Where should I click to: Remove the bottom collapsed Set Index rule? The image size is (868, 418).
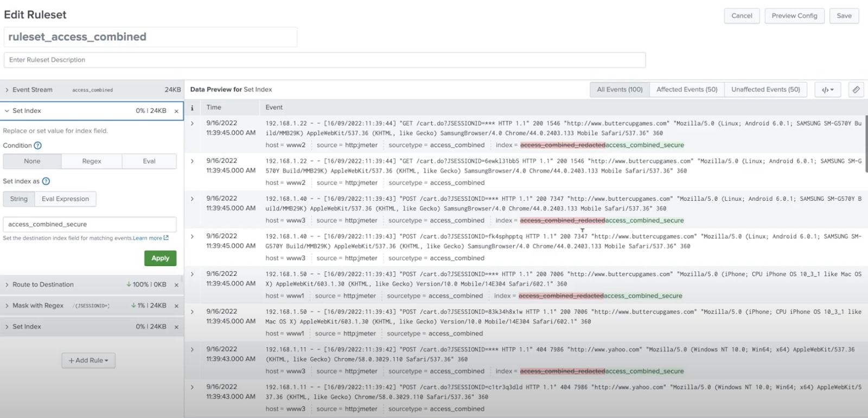point(176,327)
